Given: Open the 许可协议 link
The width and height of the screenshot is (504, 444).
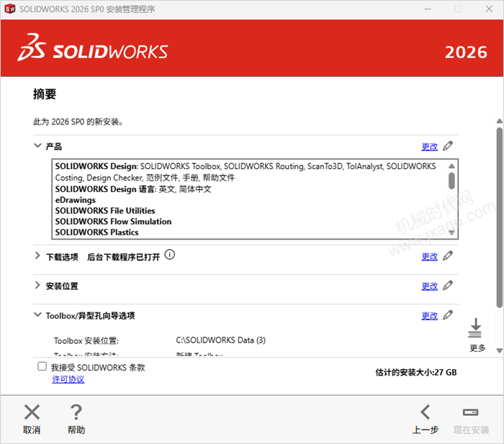Looking at the screenshot, I should coord(68,379).
